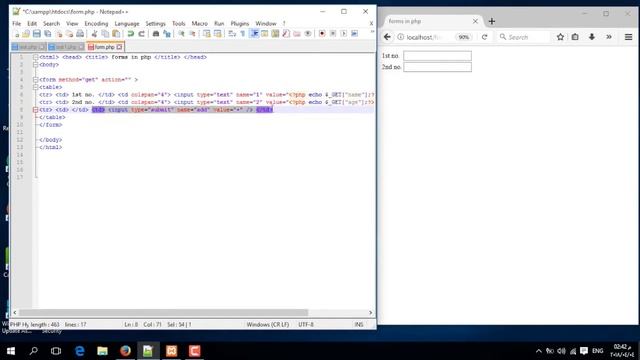Open the Edit menu
The height and width of the screenshot is (360, 640).
32,24
